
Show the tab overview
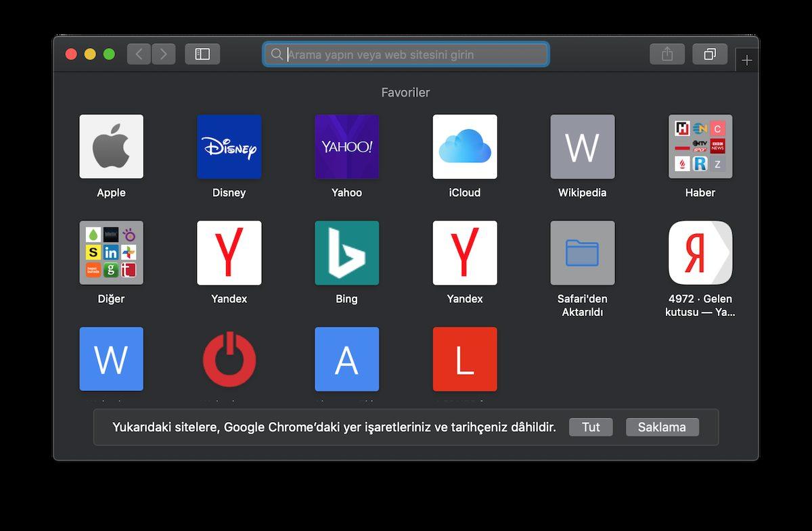coord(709,54)
